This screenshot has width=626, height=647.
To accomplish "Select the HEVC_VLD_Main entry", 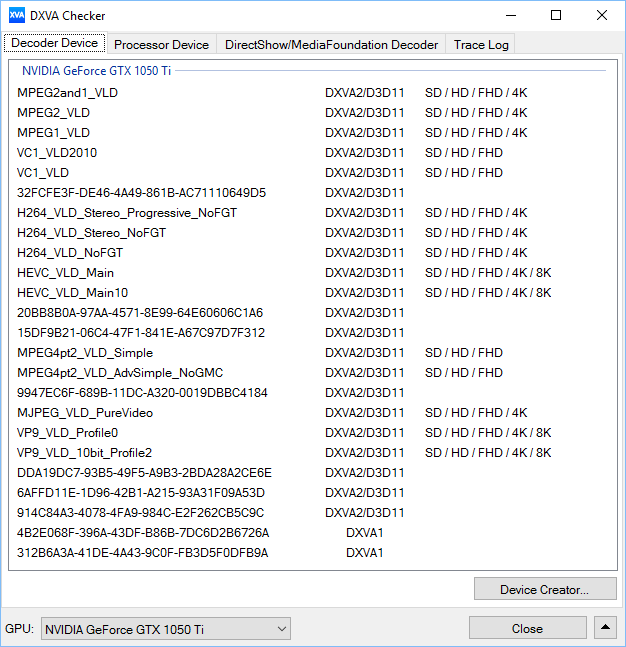I will click(x=65, y=273).
